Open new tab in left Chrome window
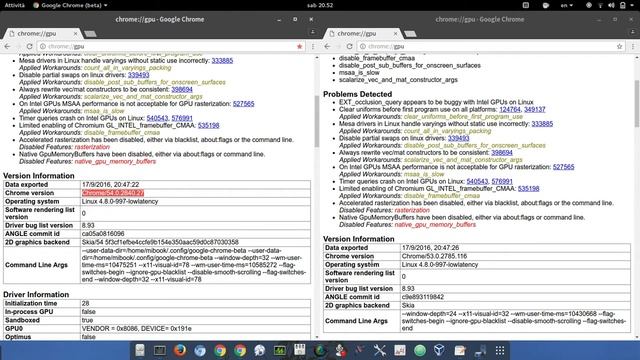640x360 pixels. (x=91, y=34)
